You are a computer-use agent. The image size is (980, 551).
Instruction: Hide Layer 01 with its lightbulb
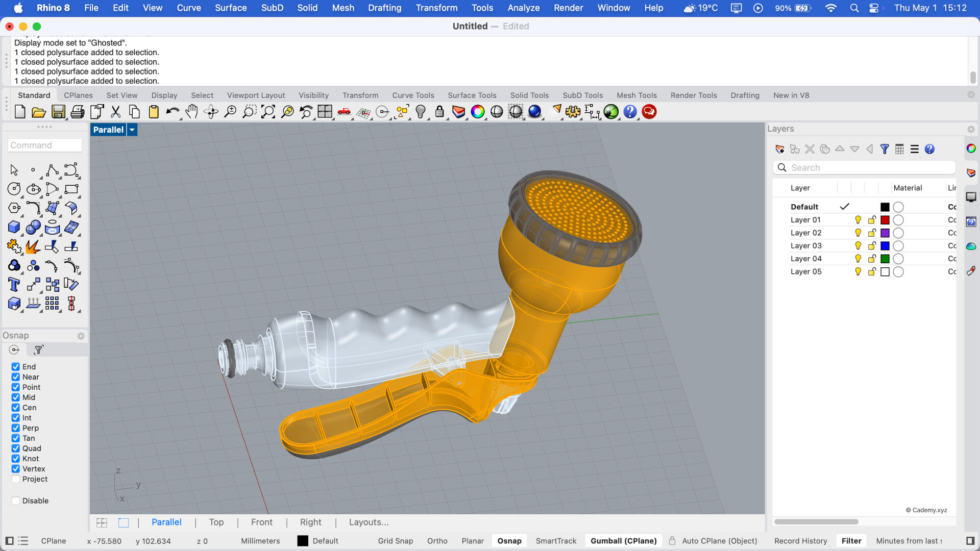pos(858,220)
